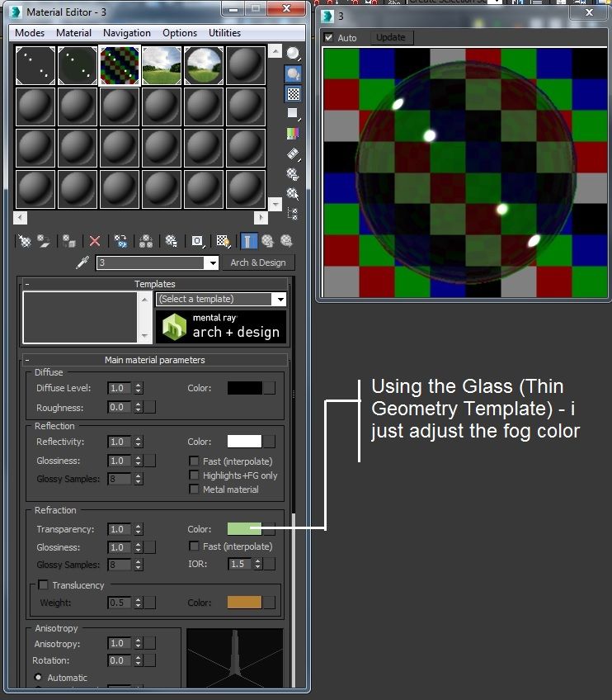Click the red X Reset Map icon
The width and height of the screenshot is (612, 700).
pyautogui.click(x=95, y=242)
